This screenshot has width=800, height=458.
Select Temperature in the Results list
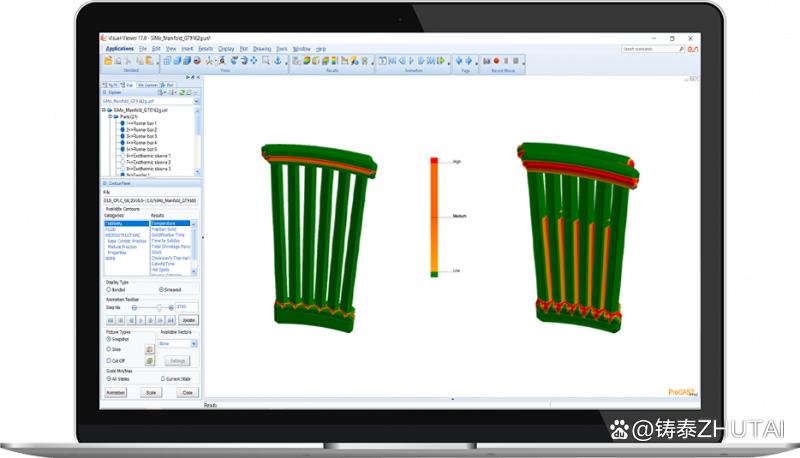coord(170,223)
